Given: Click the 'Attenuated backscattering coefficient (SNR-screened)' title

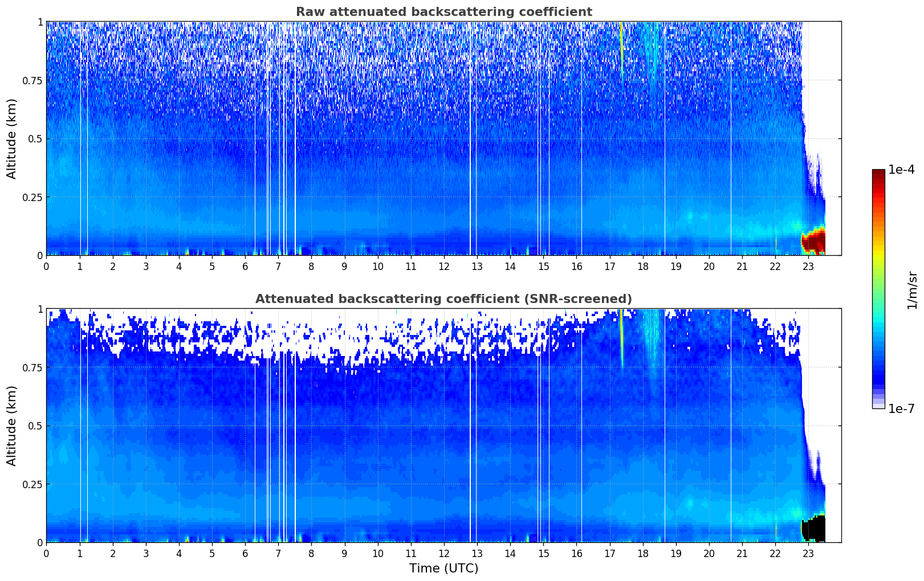Looking at the screenshot, I should tap(443, 299).
